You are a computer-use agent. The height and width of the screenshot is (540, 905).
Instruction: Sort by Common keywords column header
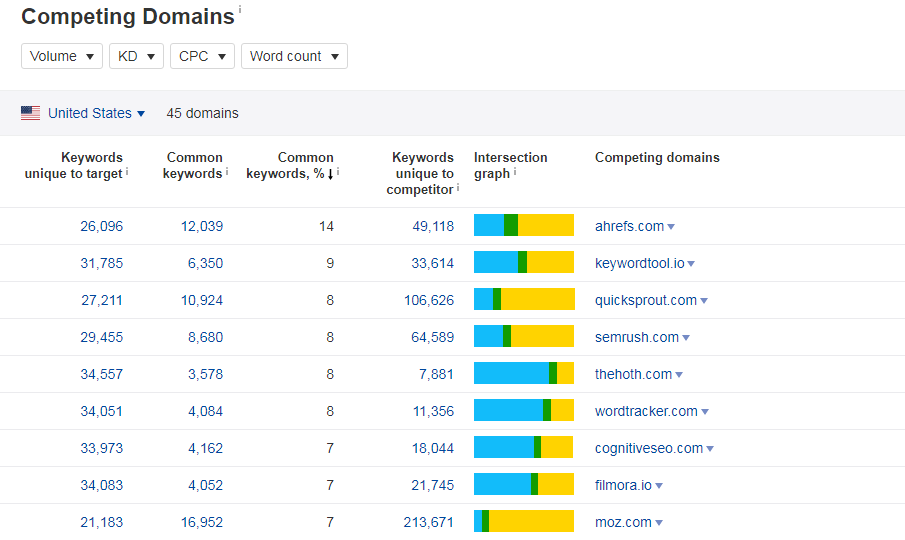(193, 166)
